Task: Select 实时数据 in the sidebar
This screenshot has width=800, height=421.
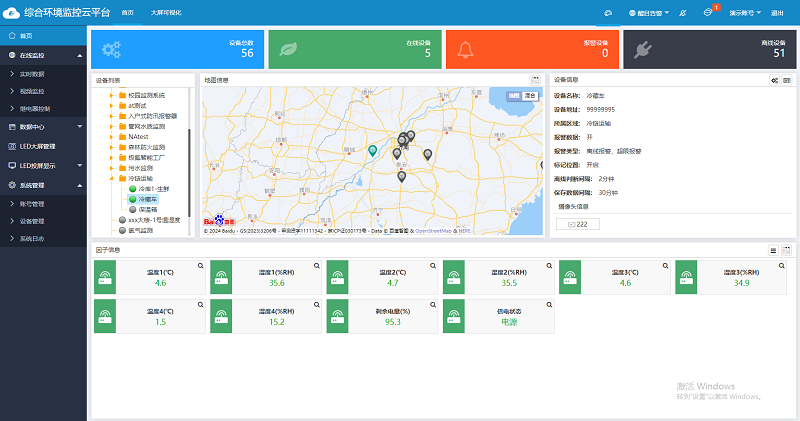Action: [33, 74]
